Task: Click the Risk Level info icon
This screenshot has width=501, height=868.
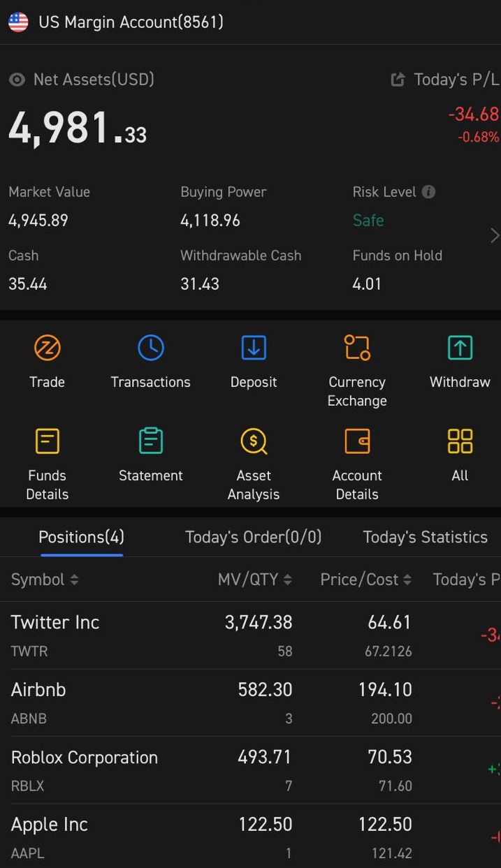Action: [429, 191]
